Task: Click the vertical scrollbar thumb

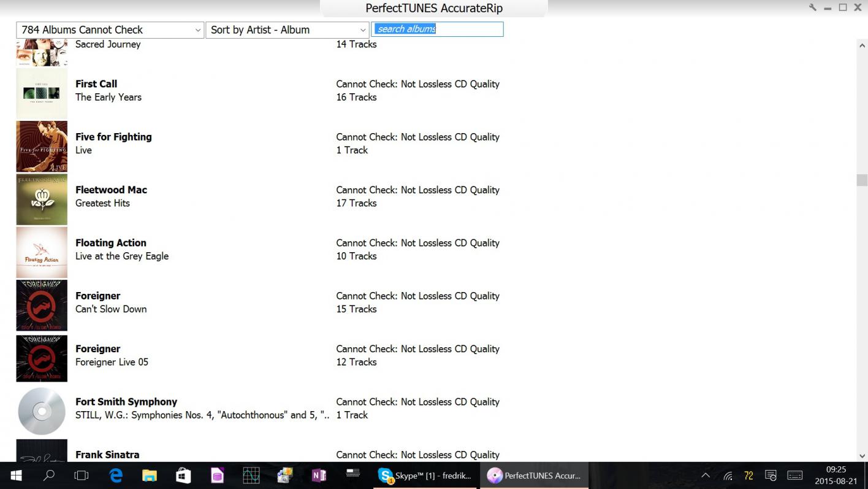Action: point(862,180)
